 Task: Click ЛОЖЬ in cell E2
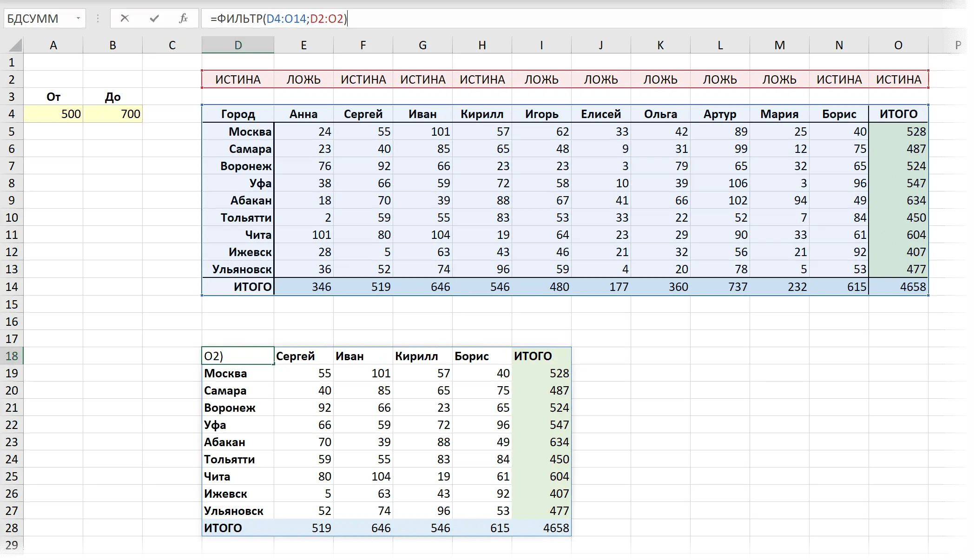pyautogui.click(x=303, y=79)
